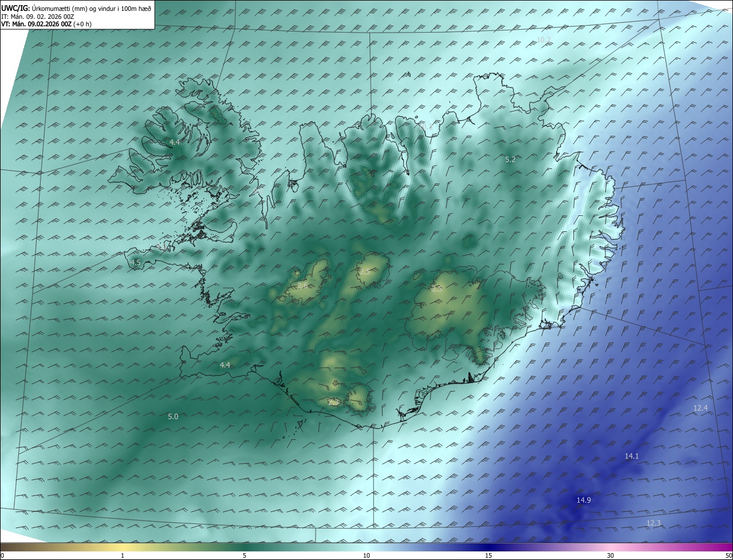The image size is (733, 560).
Task: Click the colorbar tick label 1
Action: [123, 555]
